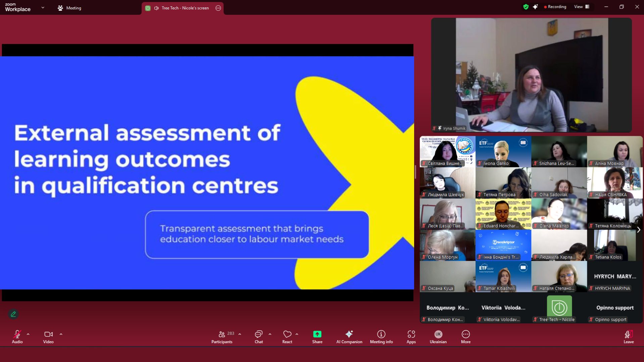
Task: Toggle camera with Video button
Action: (48, 337)
